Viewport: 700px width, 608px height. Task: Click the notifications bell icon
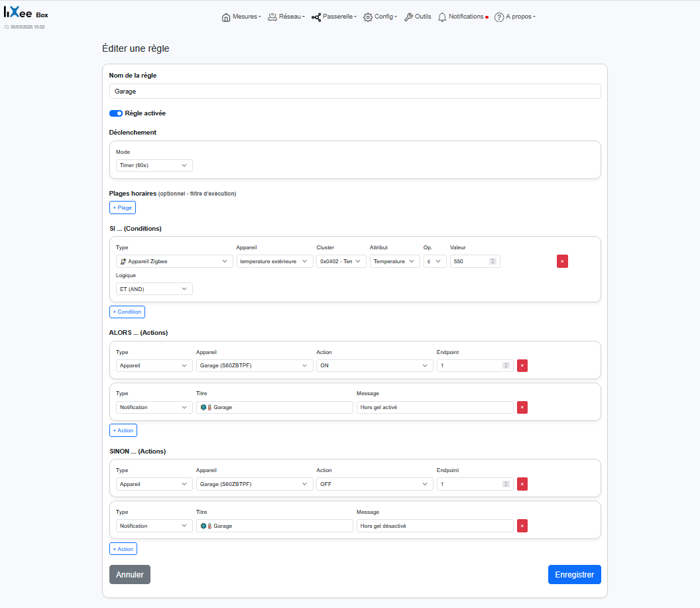pos(442,17)
